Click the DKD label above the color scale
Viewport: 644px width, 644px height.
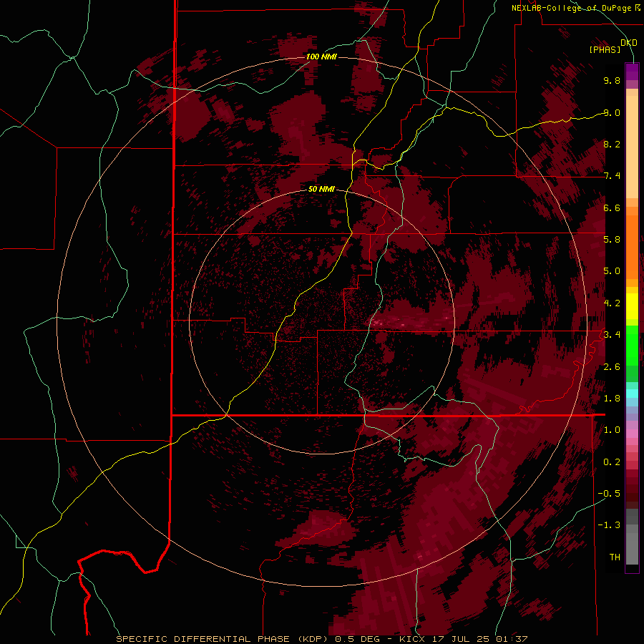click(x=629, y=42)
